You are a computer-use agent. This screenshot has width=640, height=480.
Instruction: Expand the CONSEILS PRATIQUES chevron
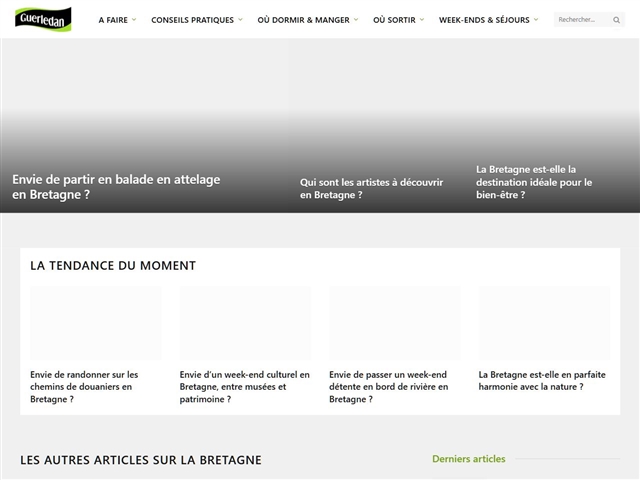click(241, 20)
